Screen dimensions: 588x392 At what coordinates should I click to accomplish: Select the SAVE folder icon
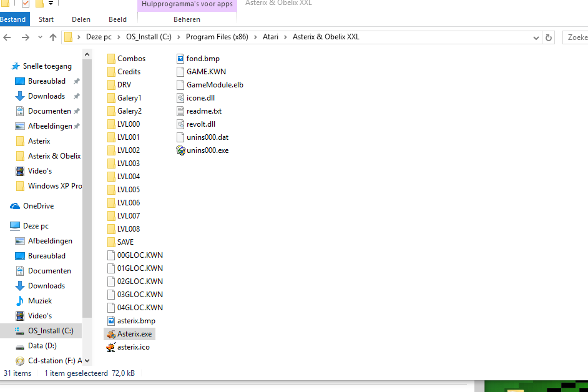[111, 242]
